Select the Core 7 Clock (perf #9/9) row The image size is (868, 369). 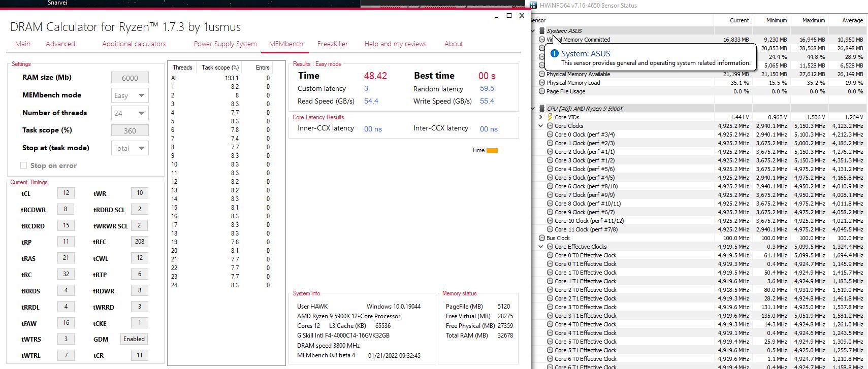pyautogui.click(x=699, y=195)
